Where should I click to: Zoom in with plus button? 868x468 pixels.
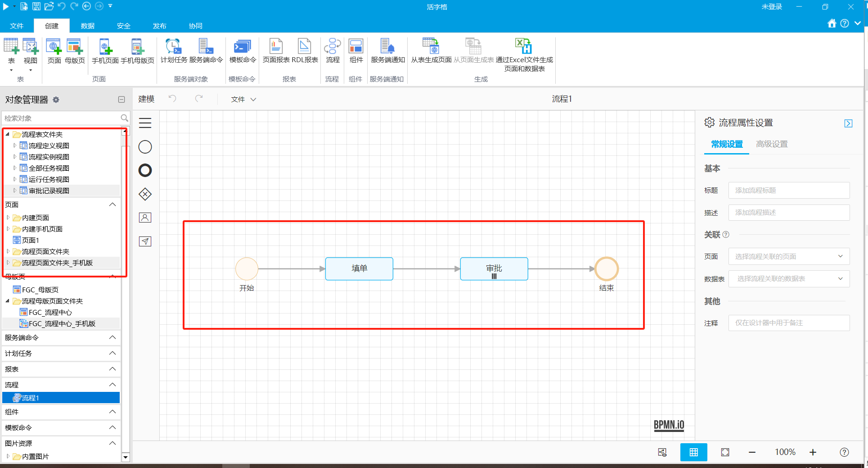pyautogui.click(x=813, y=452)
